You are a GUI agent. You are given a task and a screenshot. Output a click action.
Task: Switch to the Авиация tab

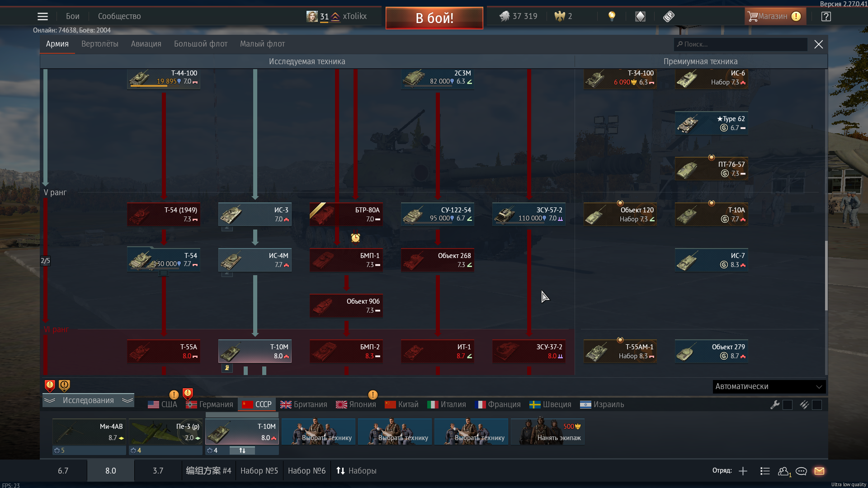[x=146, y=44]
